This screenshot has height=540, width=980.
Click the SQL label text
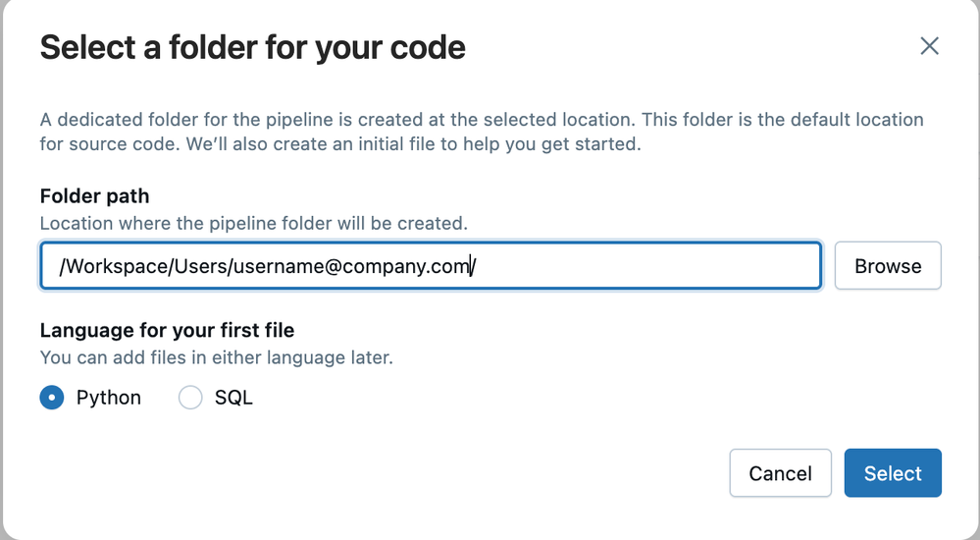[233, 398]
